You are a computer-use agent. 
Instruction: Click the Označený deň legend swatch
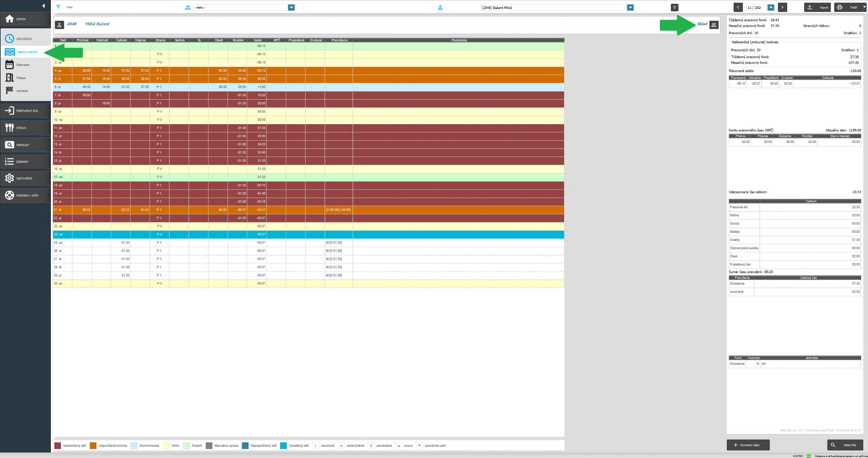(x=283, y=446)
